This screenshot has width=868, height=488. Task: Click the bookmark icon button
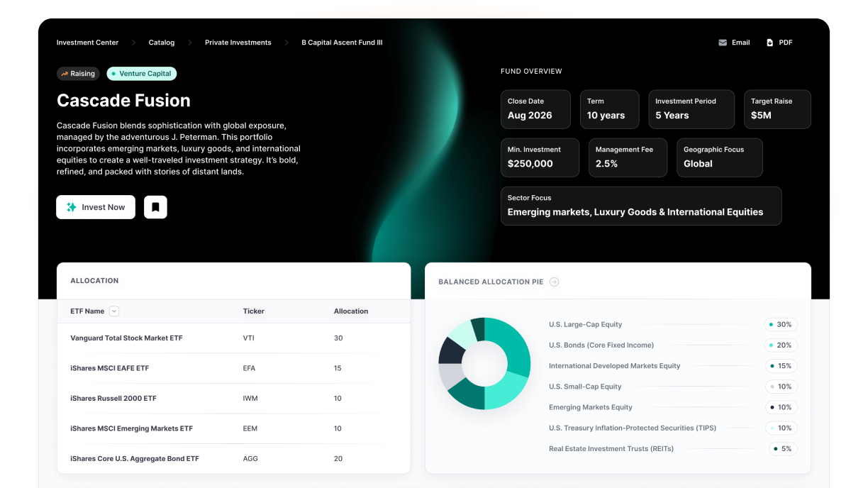[155, 207]
